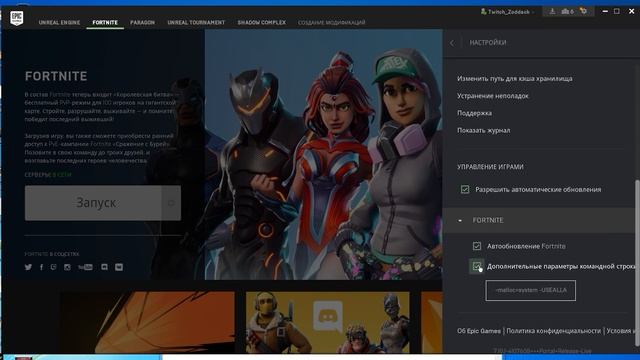The width and height of the screenshot is (640, 360).
Task: Open the Об Epic Games link
Action: point(479,331)
